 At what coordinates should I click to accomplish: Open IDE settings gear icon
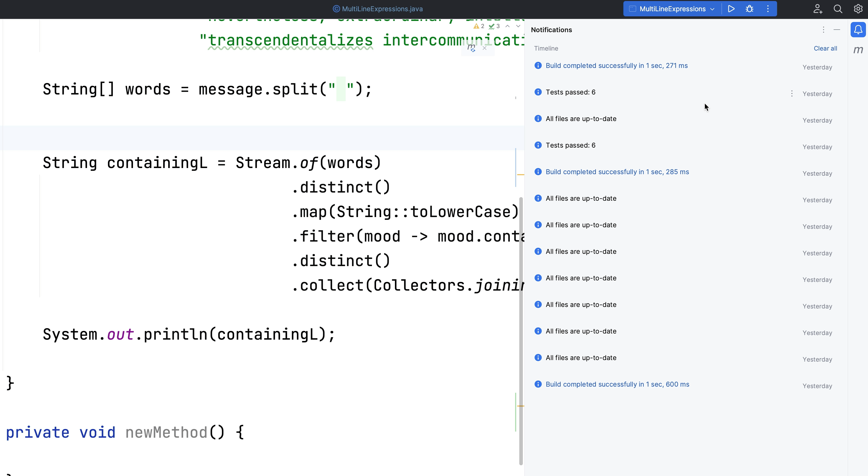(x=858, y=9)
